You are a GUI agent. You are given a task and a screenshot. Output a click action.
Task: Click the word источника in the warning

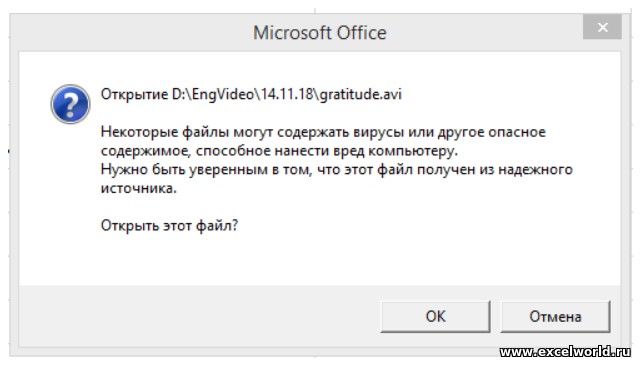(139, 188)
